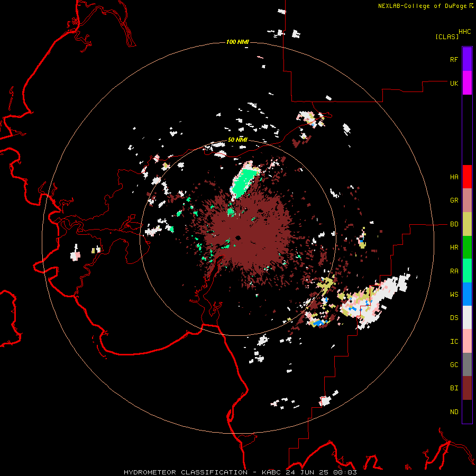The height and width of the screenshot is (476, 476).
Task: Click the dark red BI legend swatch
Action: [467, 388]
